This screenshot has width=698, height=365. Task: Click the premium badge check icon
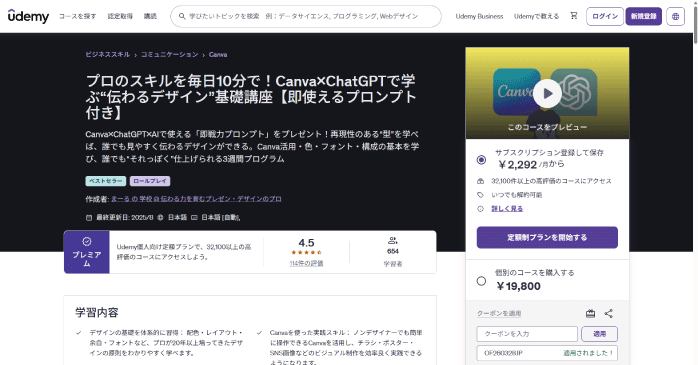point(87,241)
